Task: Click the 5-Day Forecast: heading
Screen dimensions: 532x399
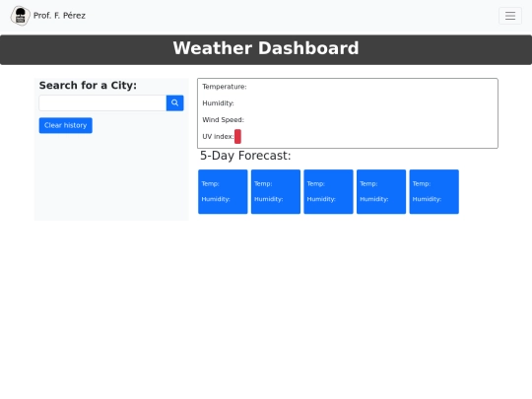Action: [x=245, y=156]
